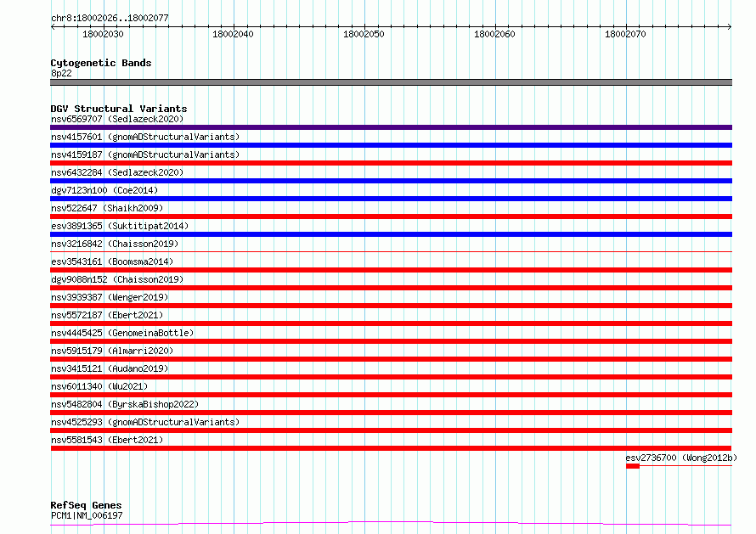756x534 pixels.
Task: Click the 8p22 band label
Action: click(x=61, y=73)
